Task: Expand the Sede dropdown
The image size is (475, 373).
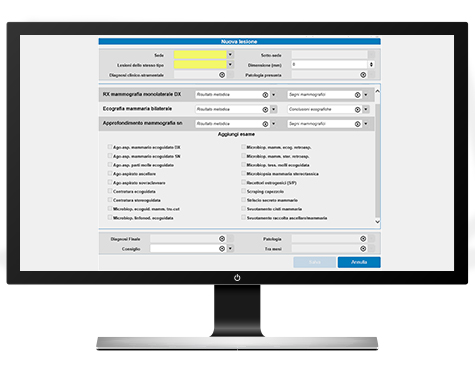Action: [x=230, y=55]
